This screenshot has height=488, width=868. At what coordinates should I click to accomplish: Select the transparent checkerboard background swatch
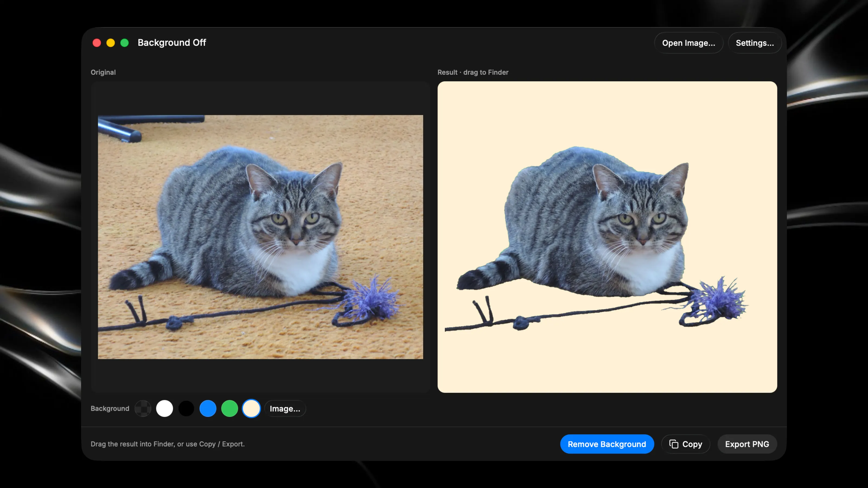pos(143,409)
